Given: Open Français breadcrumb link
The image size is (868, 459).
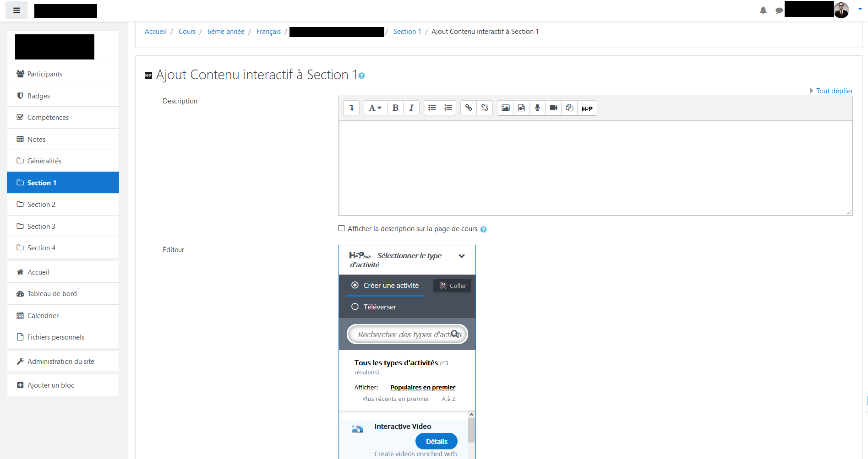Looking at the screenshot, I should pos(268,32).
